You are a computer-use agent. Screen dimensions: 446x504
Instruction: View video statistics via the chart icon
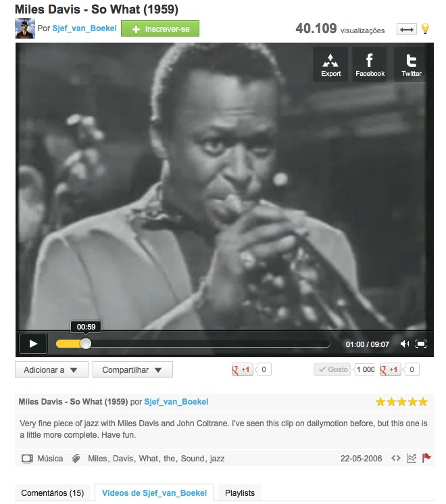pos(412,458)
